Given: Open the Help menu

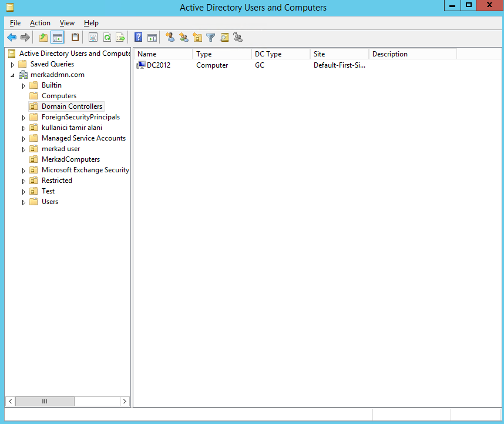Looking at the screenshot, I should [x=91, y=23].
